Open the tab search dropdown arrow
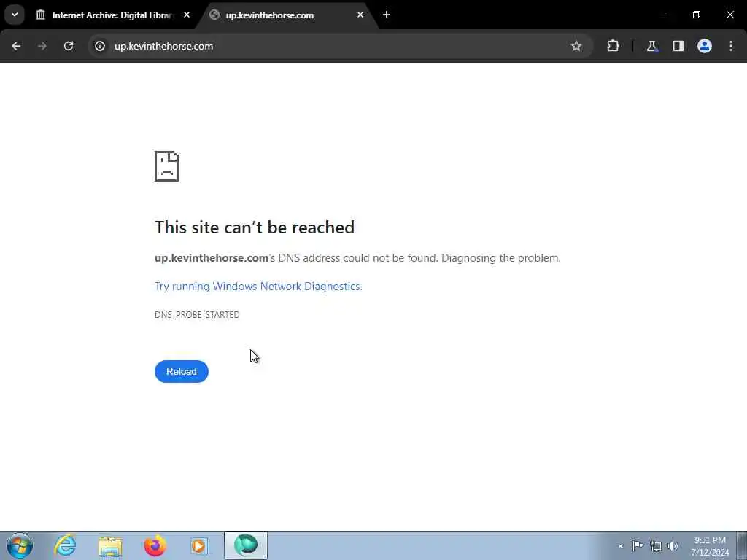Viewport: 747px width, 560px height. pos(15,15)
